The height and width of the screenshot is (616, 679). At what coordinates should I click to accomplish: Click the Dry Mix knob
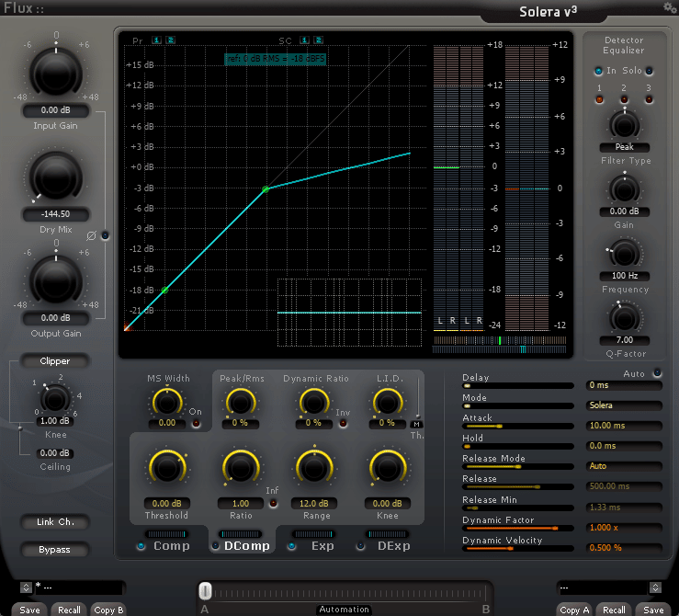(x=55, y=176)
